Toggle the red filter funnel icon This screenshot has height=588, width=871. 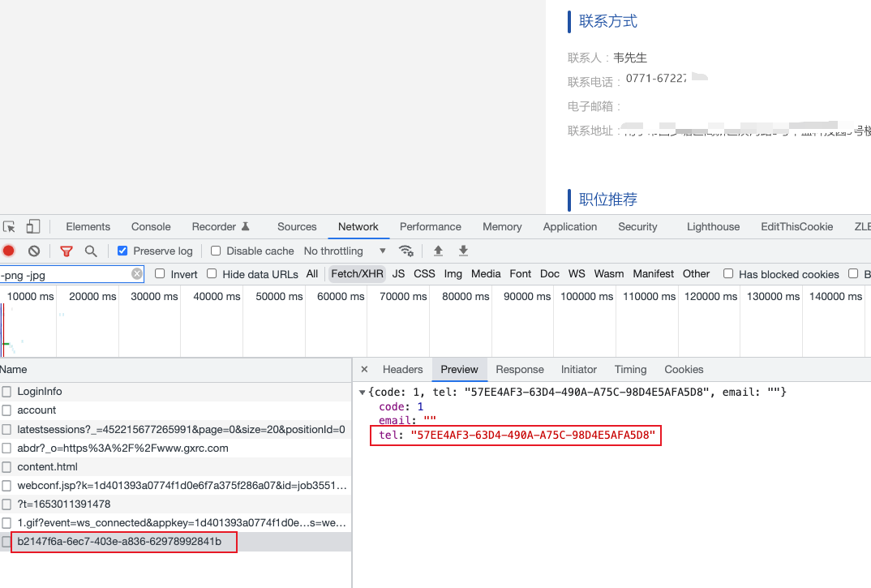click(67, 251)
